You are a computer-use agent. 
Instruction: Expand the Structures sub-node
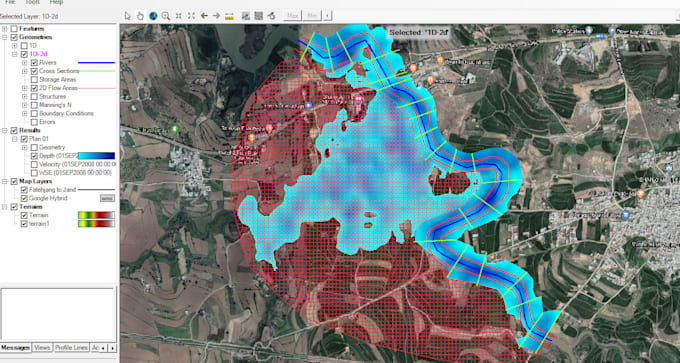(x=25, y=96)
